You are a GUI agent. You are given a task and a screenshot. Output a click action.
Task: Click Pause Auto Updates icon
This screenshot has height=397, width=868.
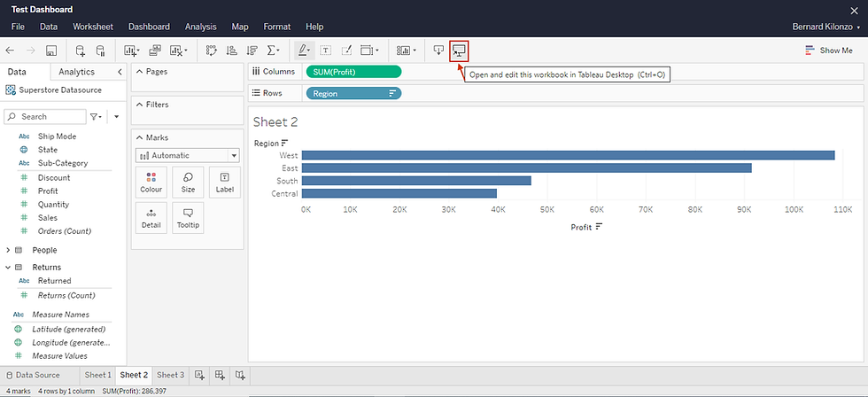100,51
